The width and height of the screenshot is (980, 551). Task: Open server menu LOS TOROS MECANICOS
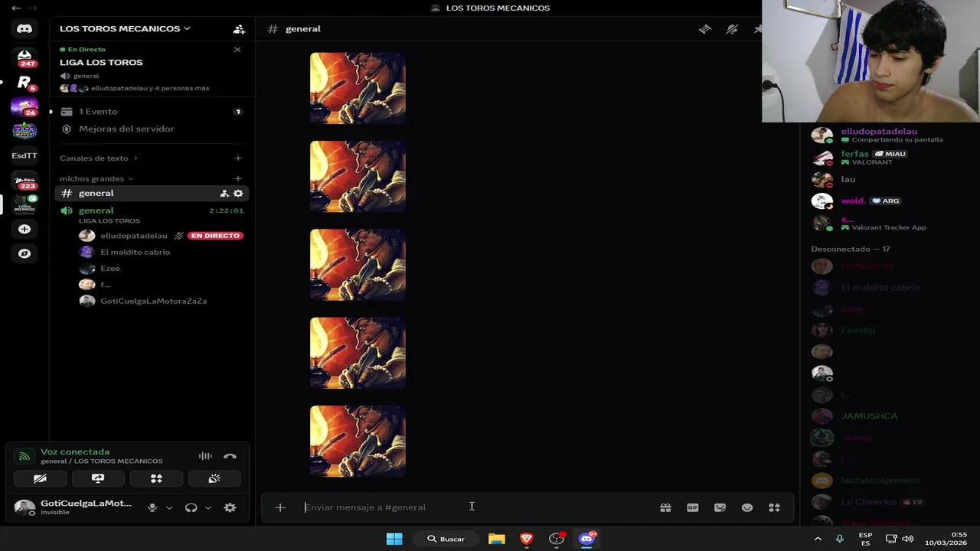pyautogui.click(x=125, y=28)
